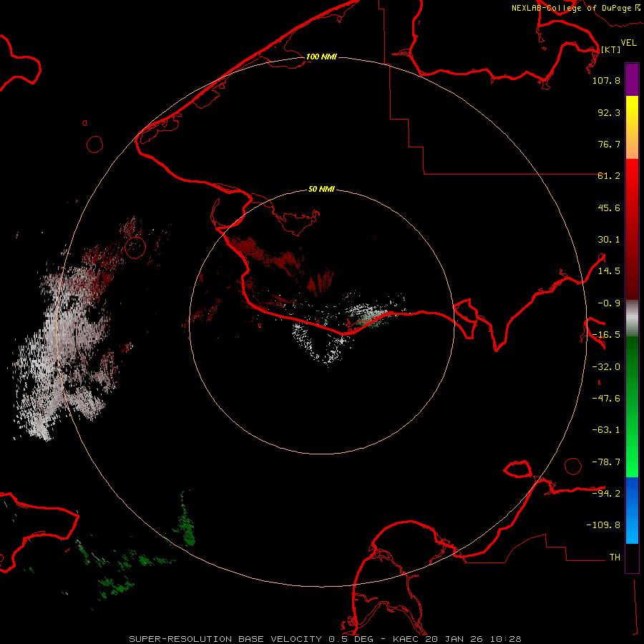Click the 45.6 legend value
This screenshot has width=644, height=644.
(x=609, y=208)
